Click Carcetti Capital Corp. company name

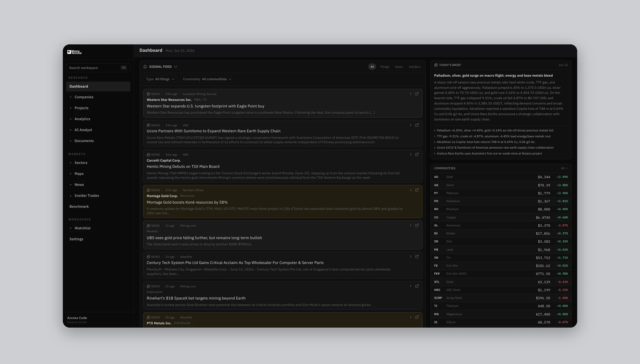pyautogui.click(x=164, y=160)
